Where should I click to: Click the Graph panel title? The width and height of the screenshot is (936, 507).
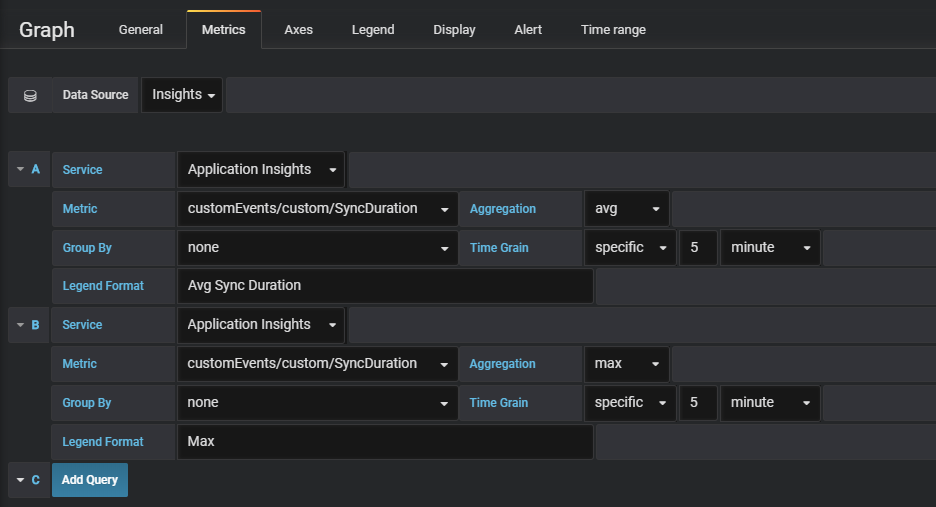(47, 30)
